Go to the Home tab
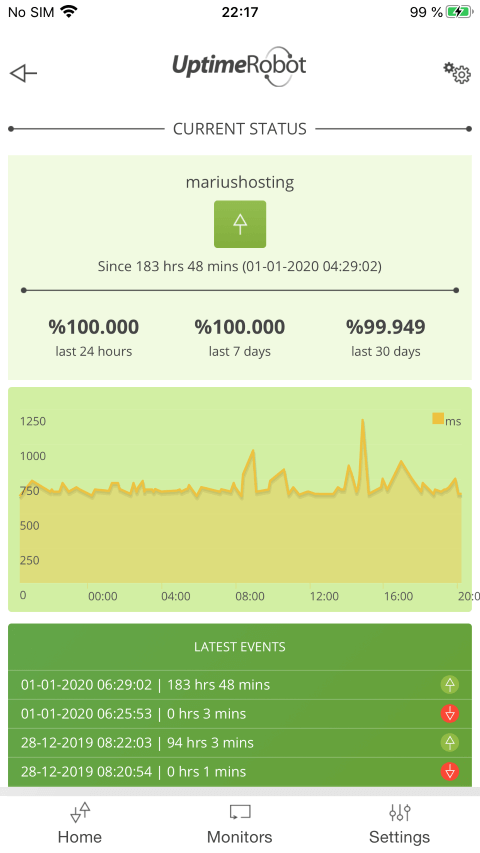This screenshot has width=480, height=853. point(80,824)
